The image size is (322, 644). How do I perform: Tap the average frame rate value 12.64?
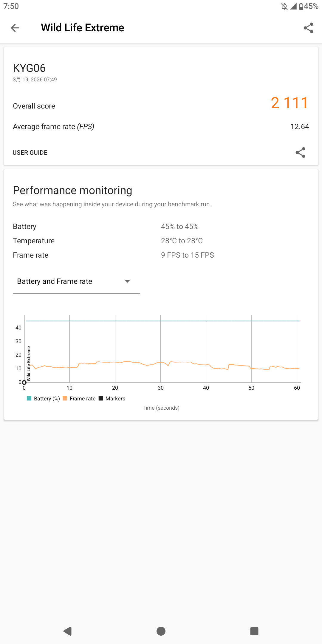click(299, 127)
